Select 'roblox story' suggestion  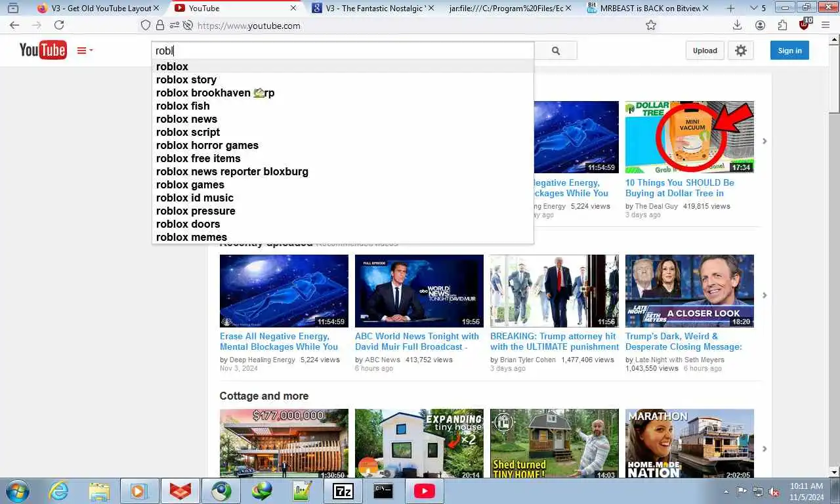click(x=343, y=79)
